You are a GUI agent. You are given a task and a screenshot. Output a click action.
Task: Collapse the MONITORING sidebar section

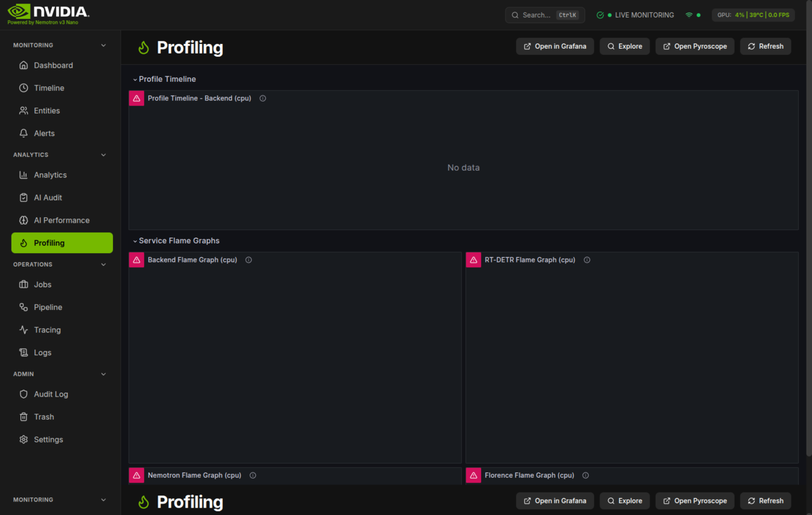point(103,45)
